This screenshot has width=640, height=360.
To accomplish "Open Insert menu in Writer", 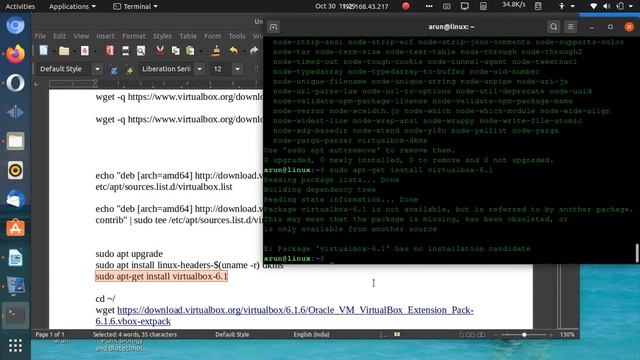I will tap(105, 36).
